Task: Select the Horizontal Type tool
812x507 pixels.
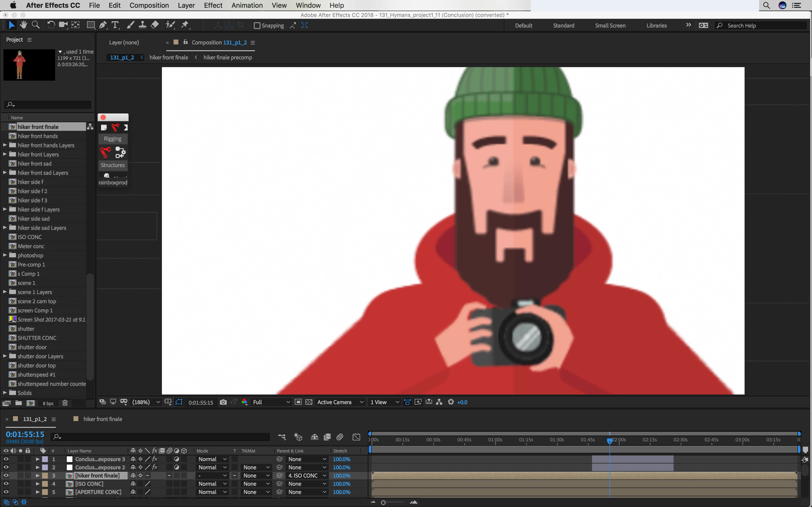Action: click(x=115, y=25)
